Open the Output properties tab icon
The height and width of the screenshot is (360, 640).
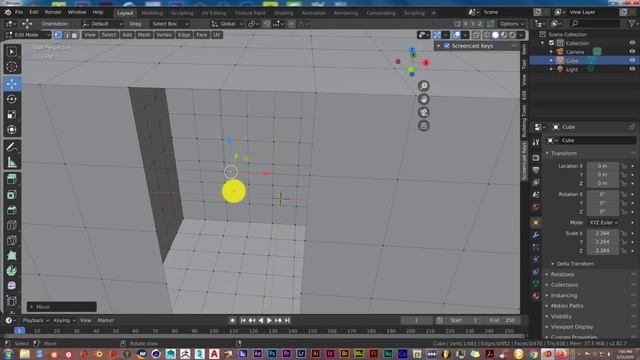(x=536, y=170)
